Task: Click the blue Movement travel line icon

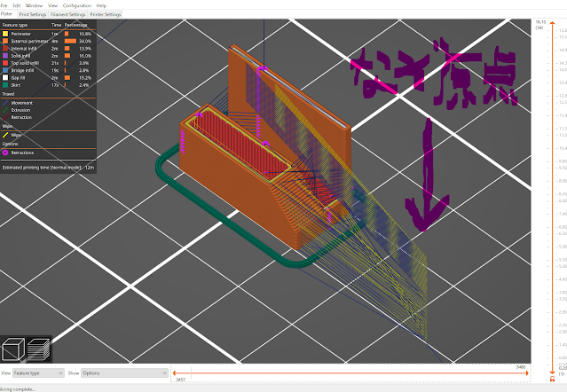Action: coord(5,103)
